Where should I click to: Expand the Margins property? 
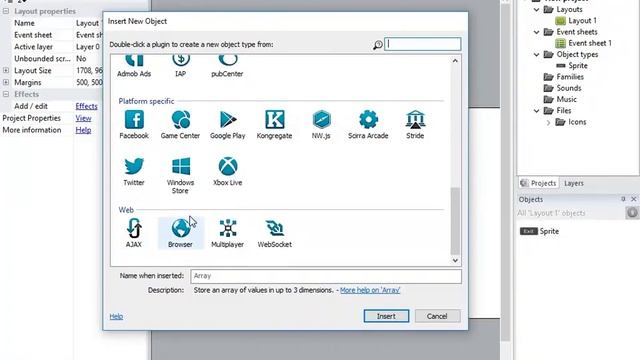coord(6,82)
